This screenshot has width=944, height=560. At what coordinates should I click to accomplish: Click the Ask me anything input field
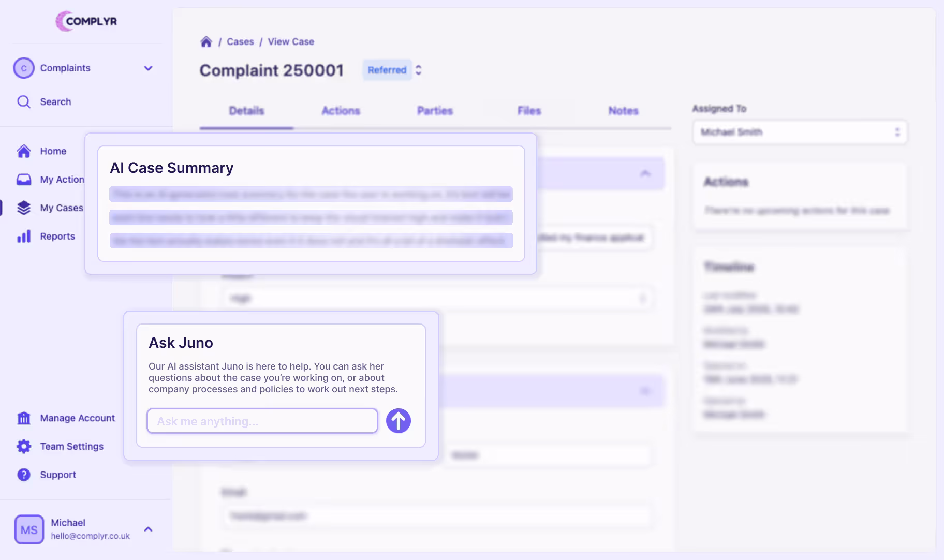click(261, 421)
